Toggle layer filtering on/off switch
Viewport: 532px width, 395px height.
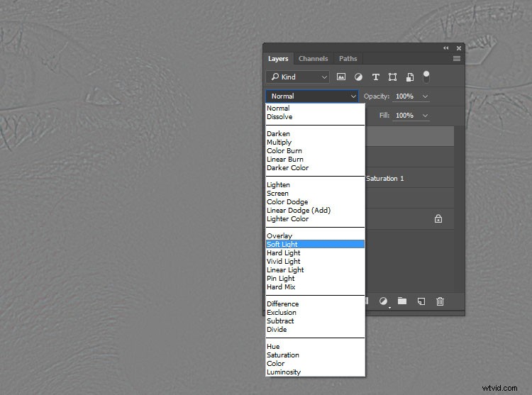click(x=426, y=77)
